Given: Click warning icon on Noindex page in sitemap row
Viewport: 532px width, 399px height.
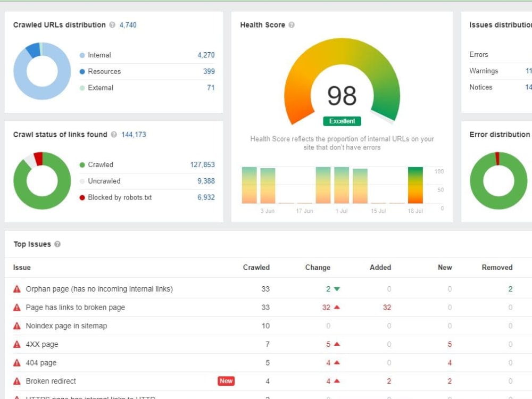Looking at the screenshot, I should [17, 326].
